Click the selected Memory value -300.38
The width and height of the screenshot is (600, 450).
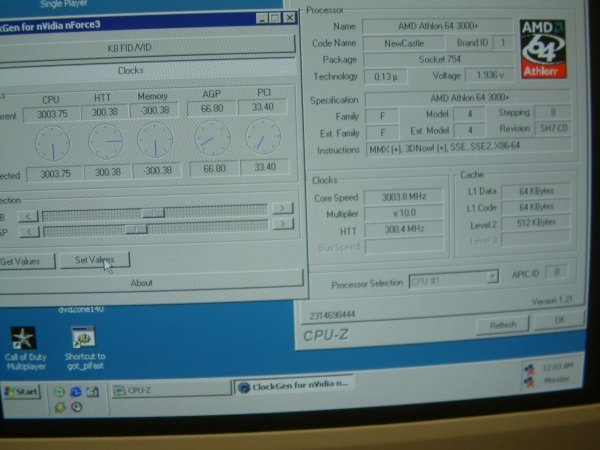pyautogui.click(x=157, y=170)
